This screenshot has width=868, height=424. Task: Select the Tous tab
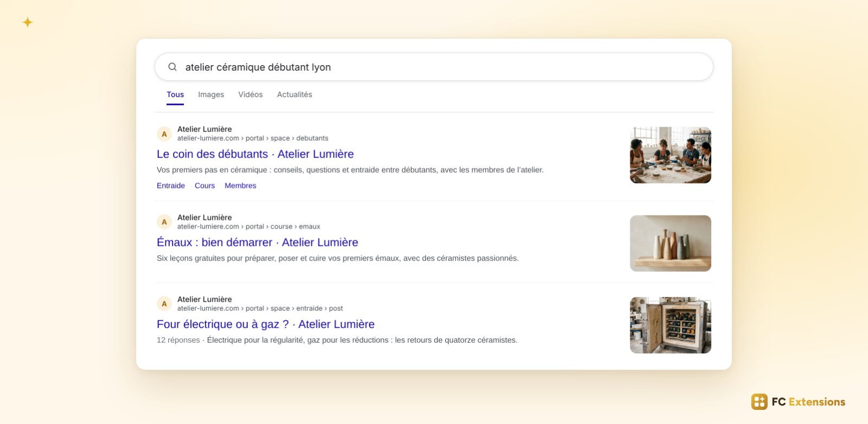click(x=175, y=94)
